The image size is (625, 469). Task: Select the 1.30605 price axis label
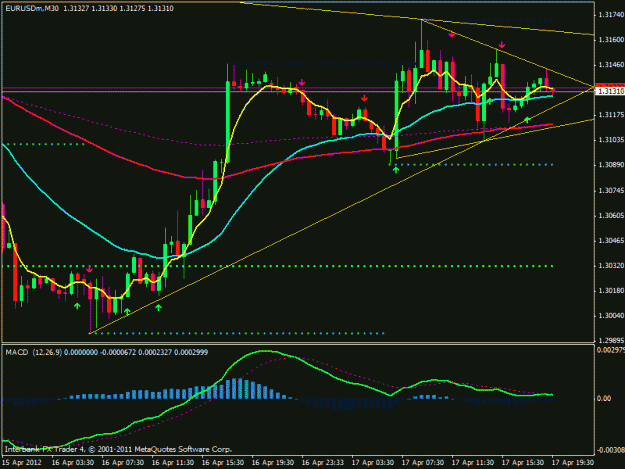611,216
